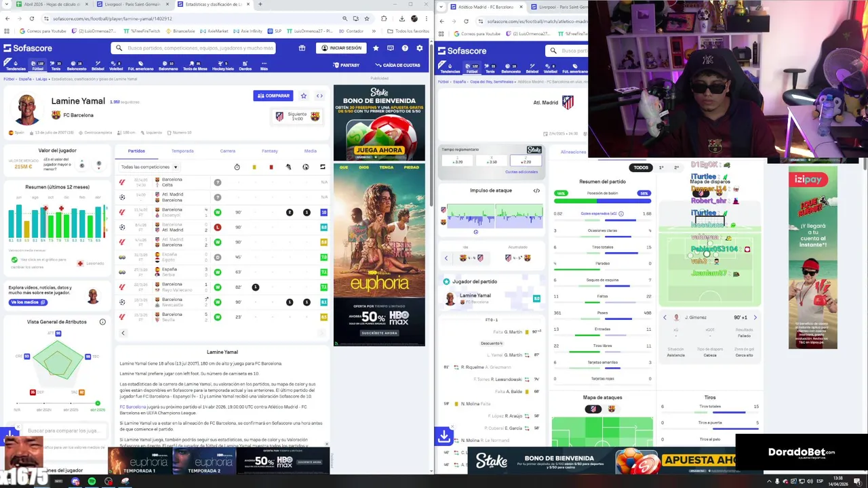Select Voleibol icon in left Sofascore nav
The height and width of the screenshot is (488, 868).
pyautogui.click(x=116, y=66)
